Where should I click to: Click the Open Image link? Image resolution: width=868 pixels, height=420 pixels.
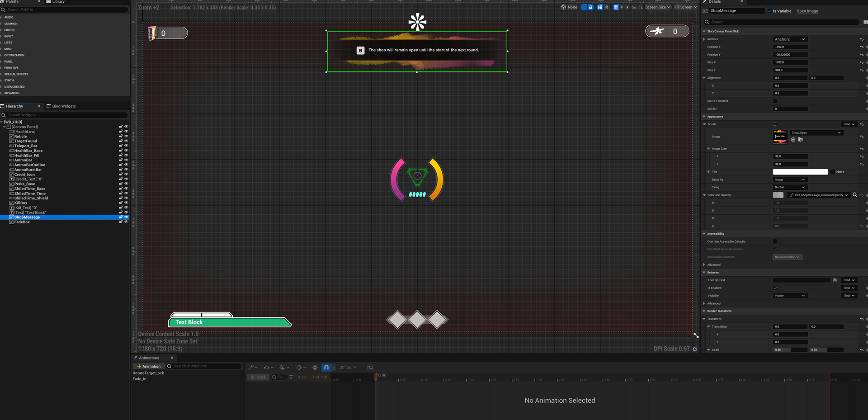[x=807, y=11]
